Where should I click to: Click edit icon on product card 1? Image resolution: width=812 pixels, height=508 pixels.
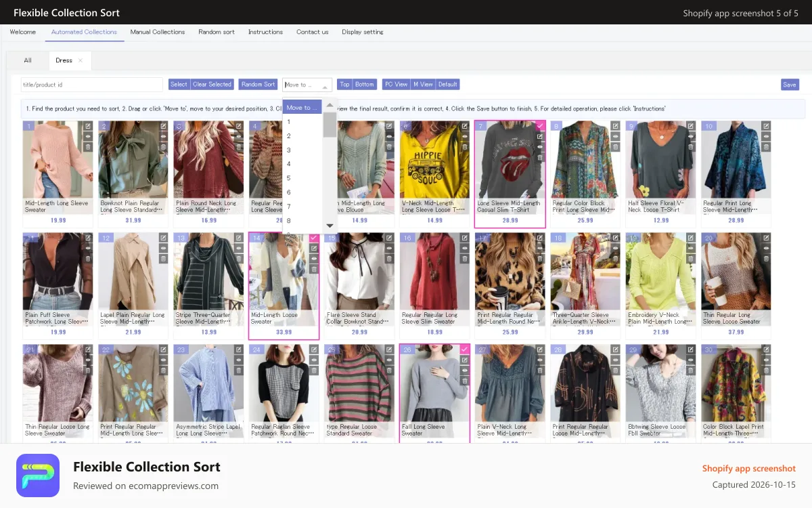pos(88,126)
